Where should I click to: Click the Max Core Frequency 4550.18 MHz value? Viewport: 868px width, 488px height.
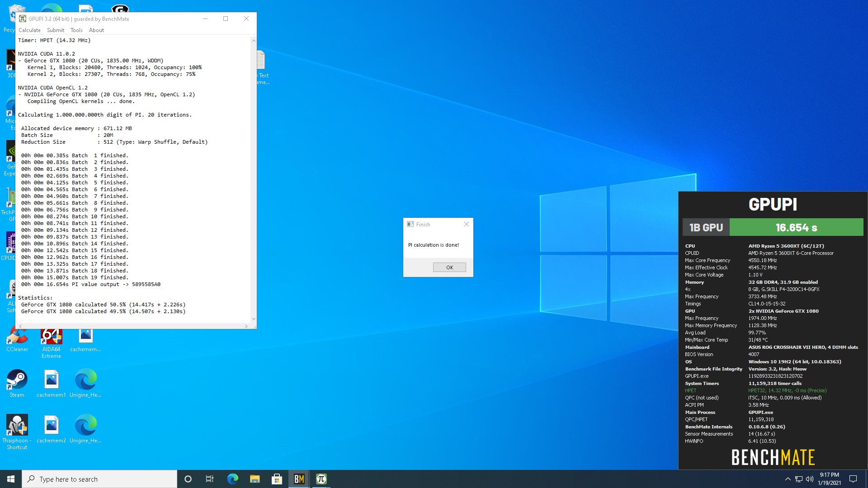tap(762, 260)
